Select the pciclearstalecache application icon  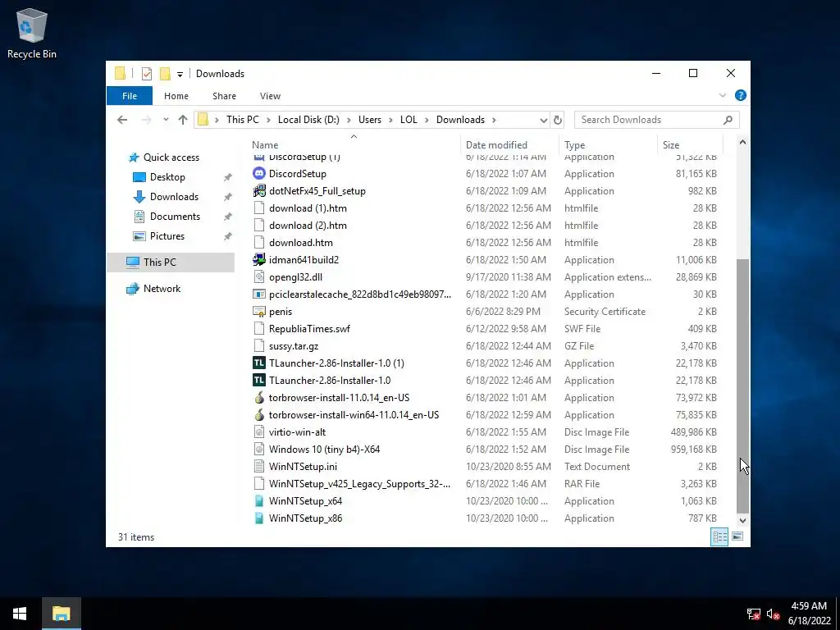[x=259, y=294]
